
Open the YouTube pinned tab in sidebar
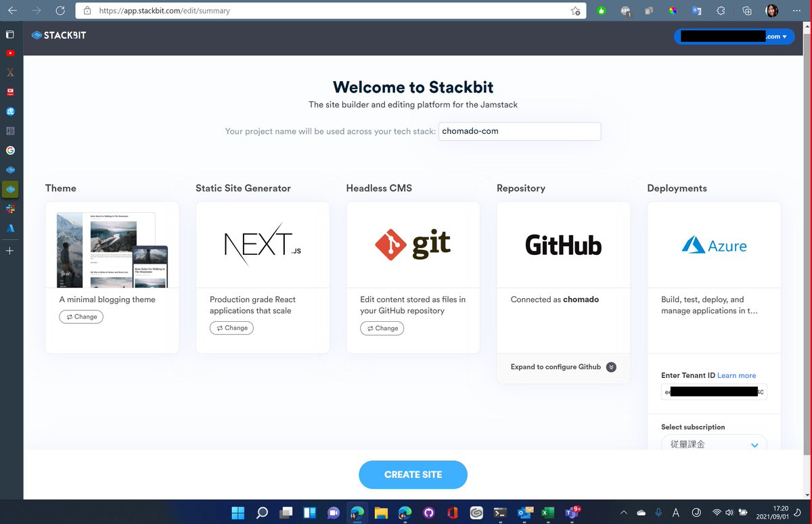click(10, 53)
